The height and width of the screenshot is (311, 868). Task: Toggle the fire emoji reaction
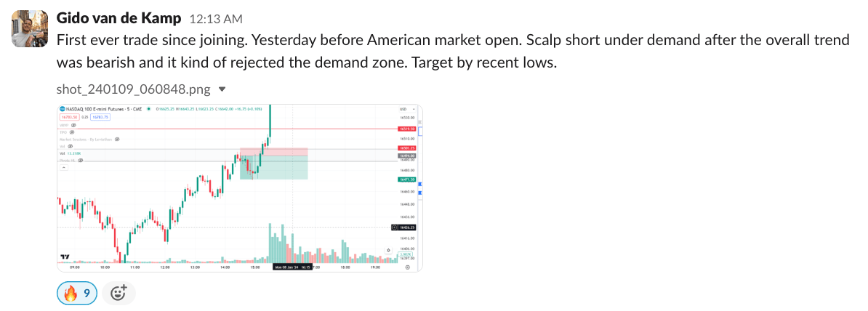point(77,293)
